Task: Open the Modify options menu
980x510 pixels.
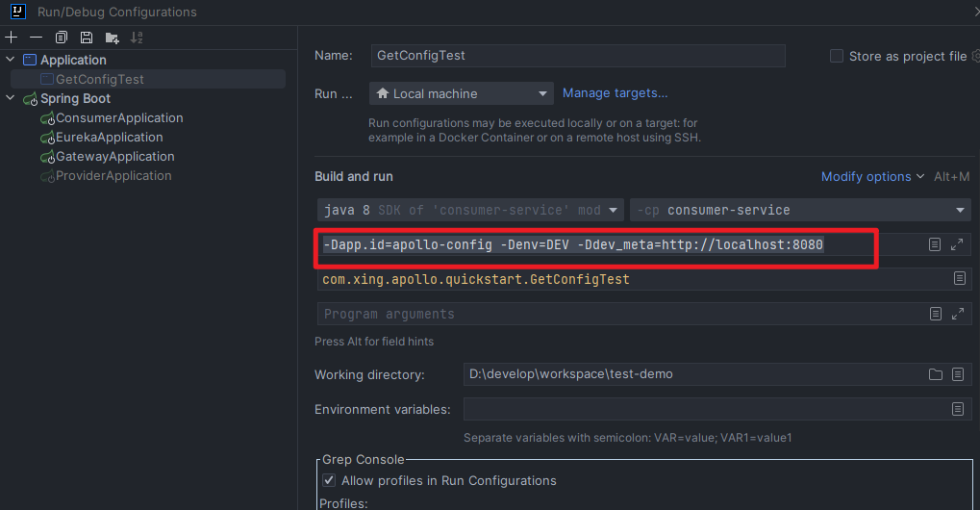Action: [872, 177]
